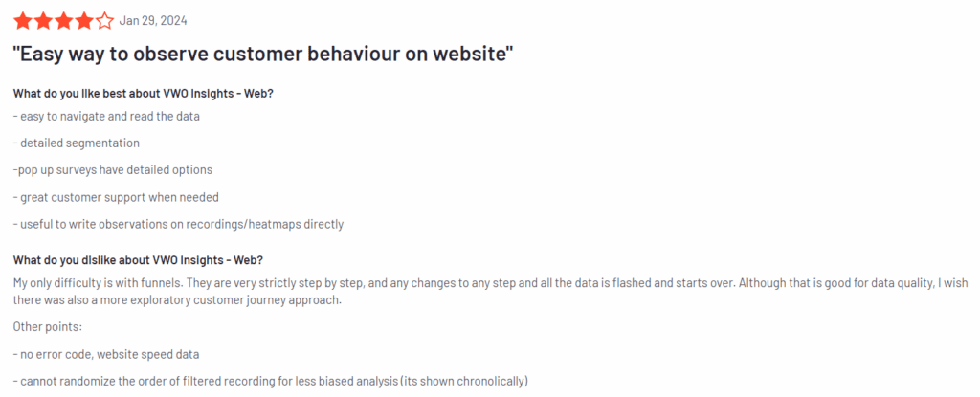
Task: Click the "great customer support" line
Action: (x=116, y=197)
